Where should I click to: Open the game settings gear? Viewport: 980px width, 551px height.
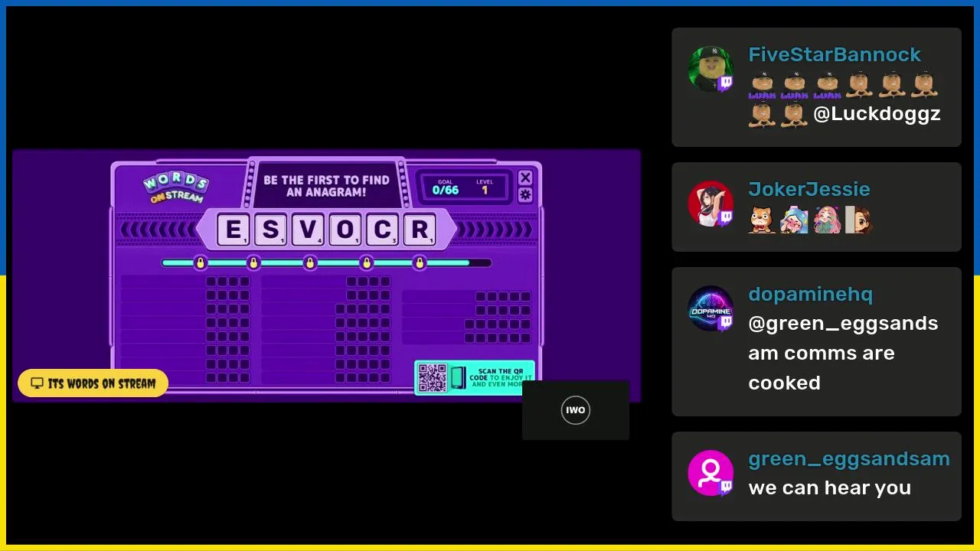(525, 195)
